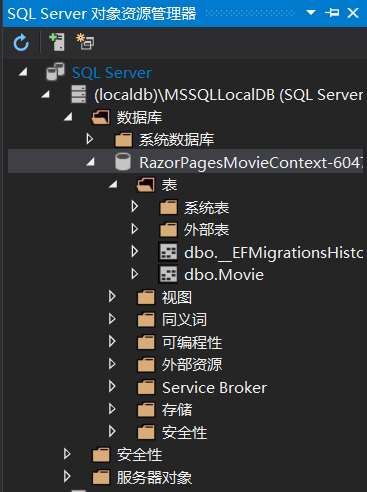Click the Group Servers toolbar icon
The height and width of the screenshot is (492, 367).
[85, 42]
